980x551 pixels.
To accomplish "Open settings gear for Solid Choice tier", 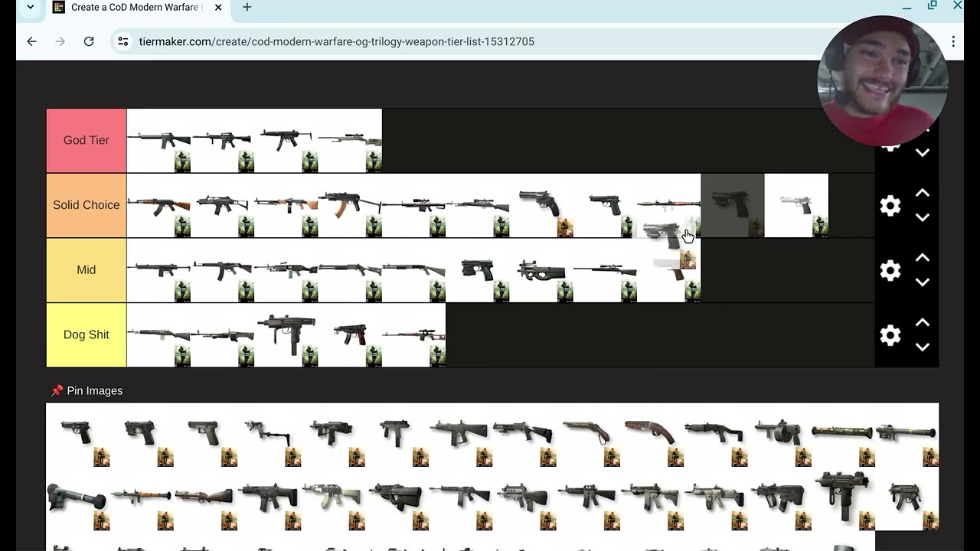I will point(890,205).
